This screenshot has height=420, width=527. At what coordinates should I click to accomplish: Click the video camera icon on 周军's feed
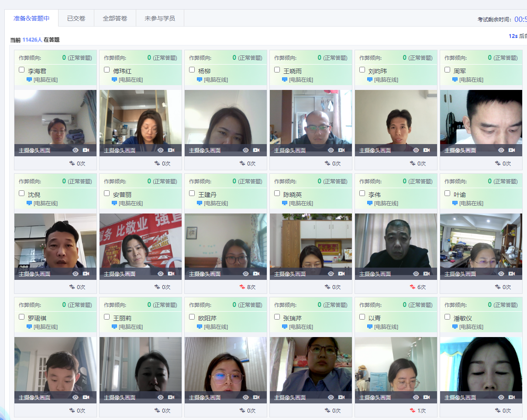[x=512, y=150]
